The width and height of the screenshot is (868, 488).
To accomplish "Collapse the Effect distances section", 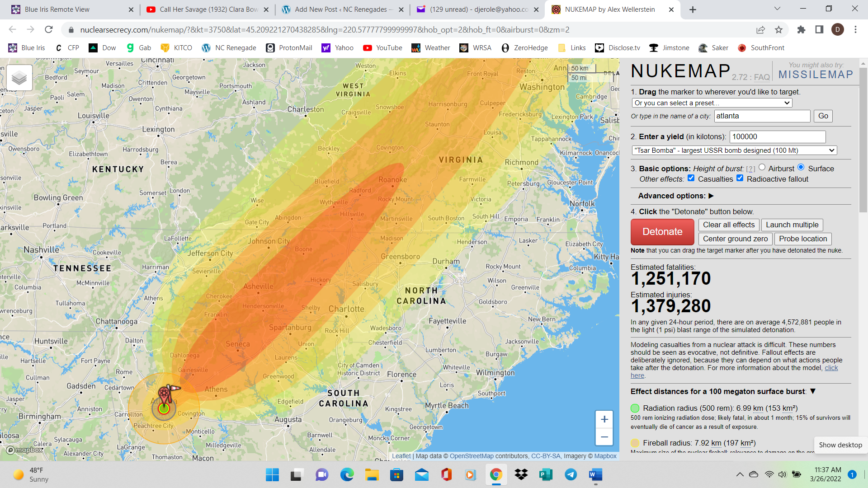I will point(813,391).
